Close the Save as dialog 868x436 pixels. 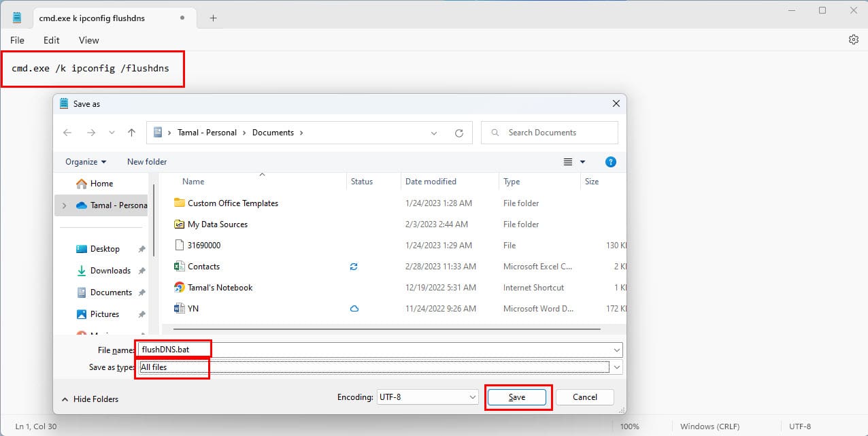tap(616, 104)
